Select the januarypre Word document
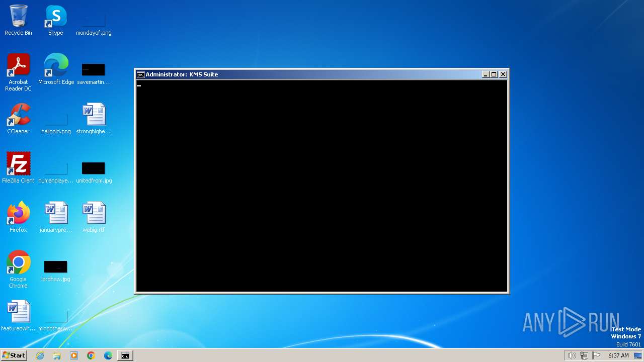The image size is (644, 362). click(x=56, y=217)
